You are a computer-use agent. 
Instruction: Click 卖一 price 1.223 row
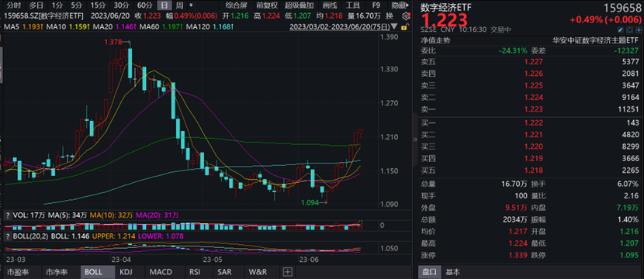click(530, 109)
